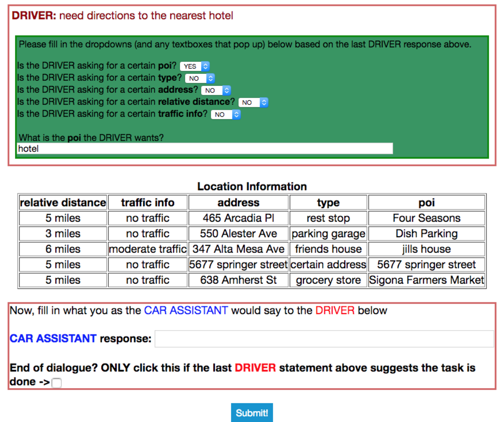Screen dimensions: 504x422
Task: Click the 3 miles distance cell
Action: [63, 233]
